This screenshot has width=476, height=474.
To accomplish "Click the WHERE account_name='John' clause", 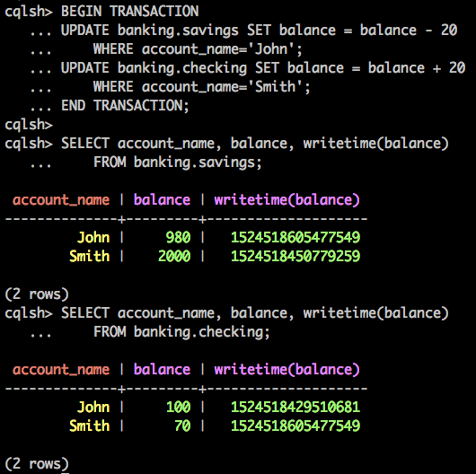I will 198,49.
